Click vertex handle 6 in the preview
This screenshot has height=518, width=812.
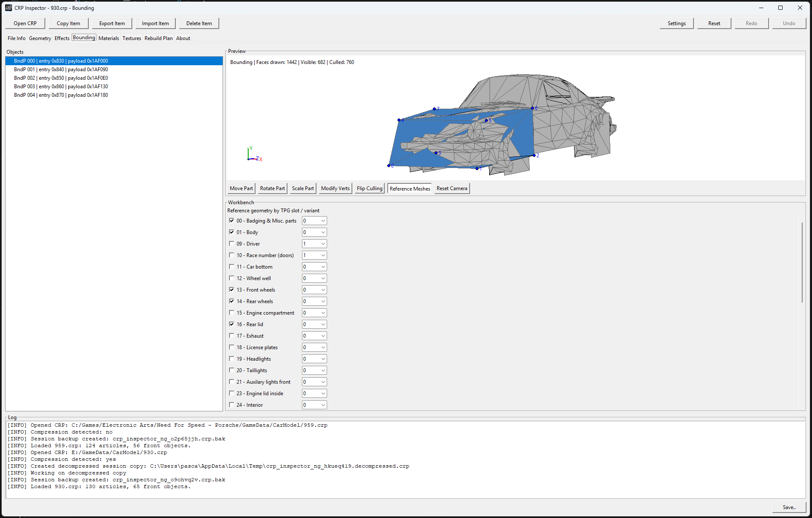[532, 108]
